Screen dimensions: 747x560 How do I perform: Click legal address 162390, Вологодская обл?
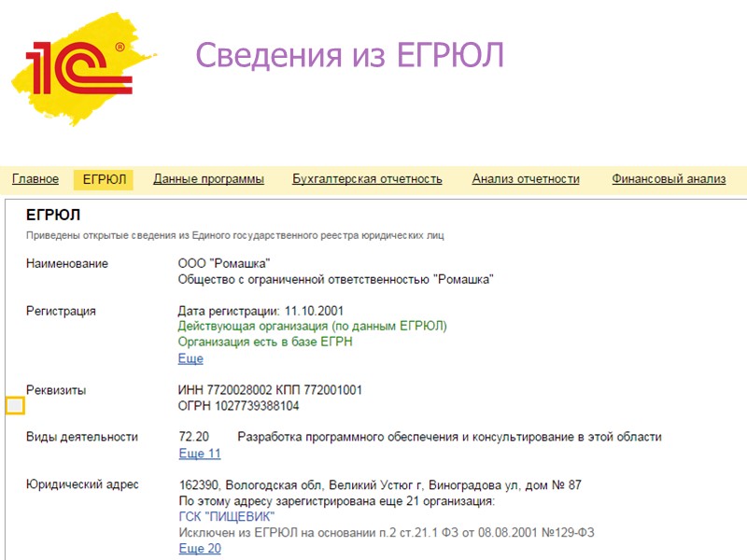[x=380, y=485]
